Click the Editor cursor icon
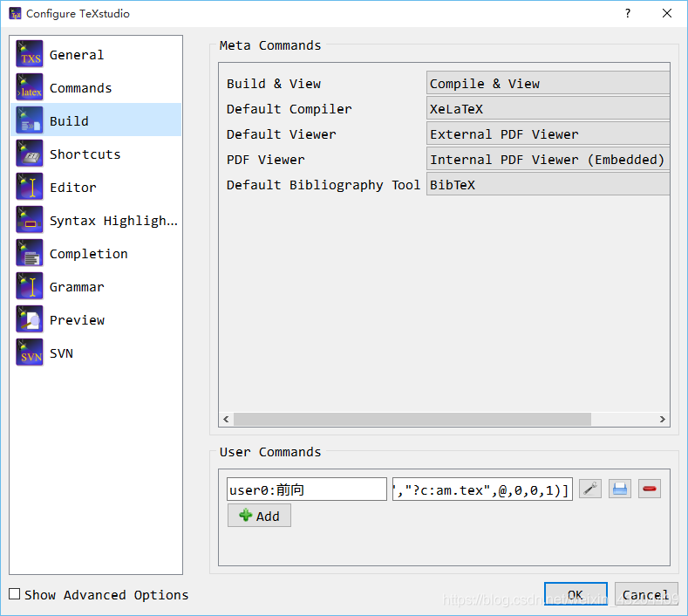 [x=30, y=187]
